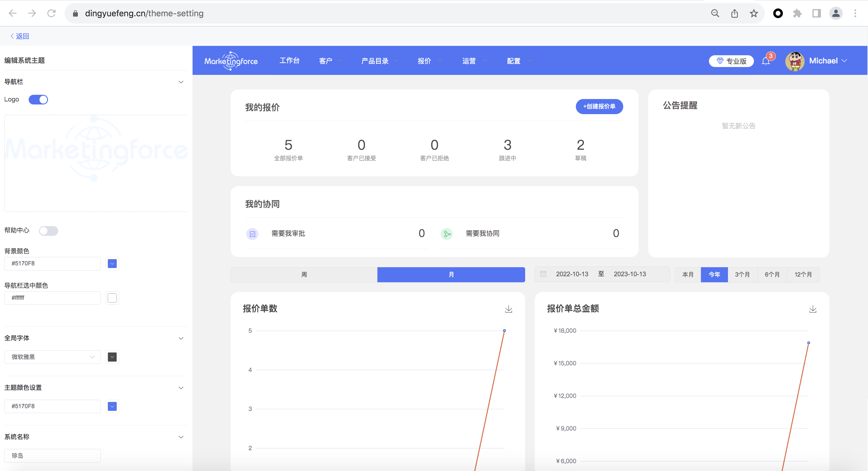Click the Marketingforce logo in navbar
Screen dimensions: 868x471
pos(231,61)
